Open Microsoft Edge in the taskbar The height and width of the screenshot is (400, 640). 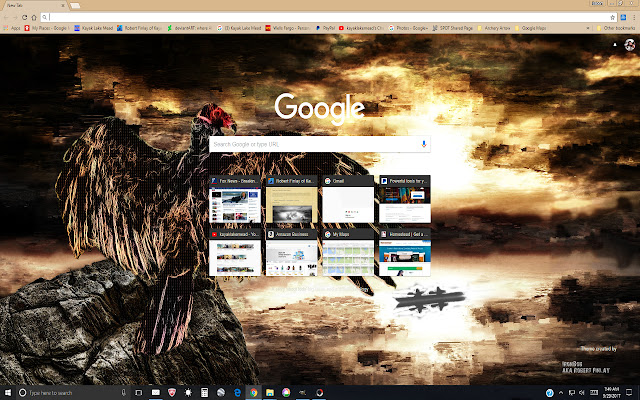(x=237, y=393)
